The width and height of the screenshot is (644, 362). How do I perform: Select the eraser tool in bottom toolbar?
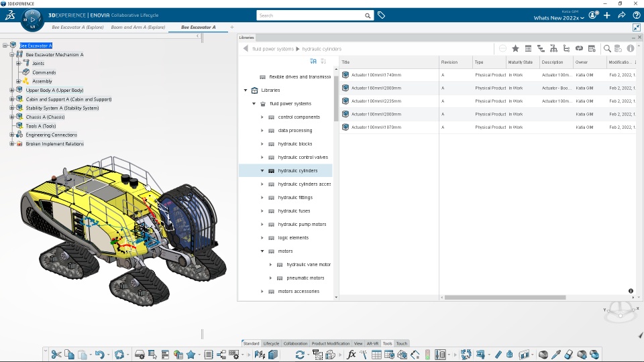point(568,354)
